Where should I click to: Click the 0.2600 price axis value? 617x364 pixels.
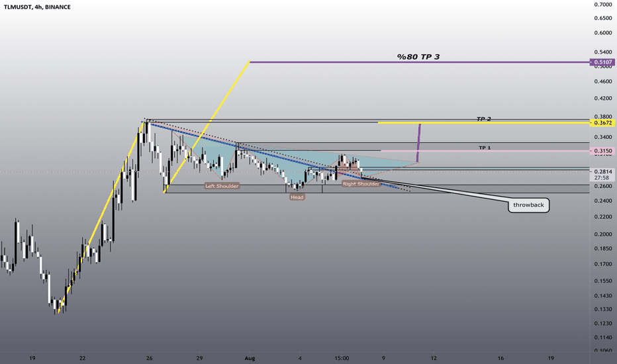(603, 186)
